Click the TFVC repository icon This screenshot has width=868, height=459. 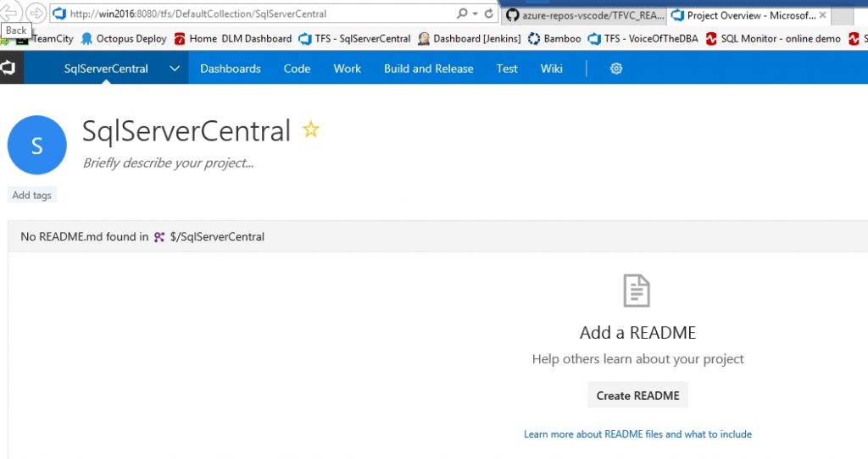[x=159, y=236]
